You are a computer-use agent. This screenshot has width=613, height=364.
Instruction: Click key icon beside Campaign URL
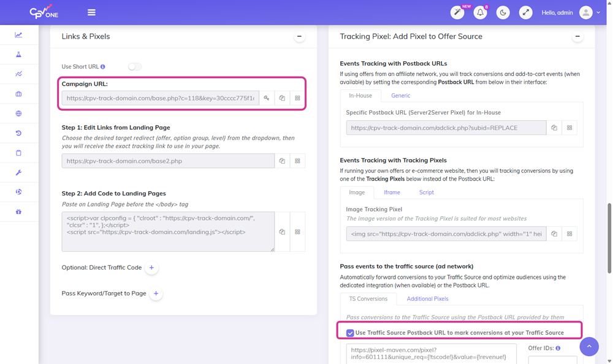point(267,98)
